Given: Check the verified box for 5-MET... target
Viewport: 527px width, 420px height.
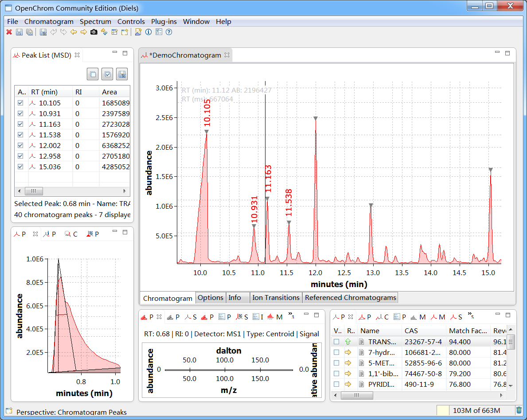Looking at the screenshot, I should point(336,363).
